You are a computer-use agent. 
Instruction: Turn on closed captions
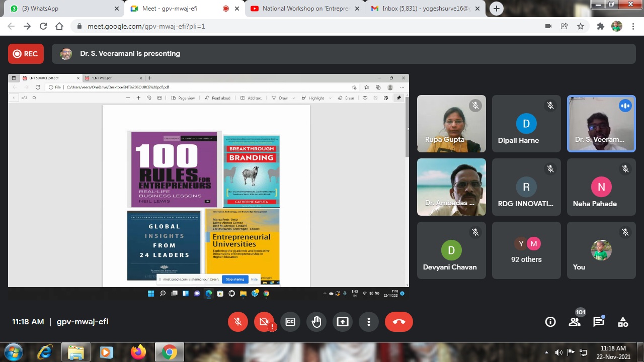290,322
